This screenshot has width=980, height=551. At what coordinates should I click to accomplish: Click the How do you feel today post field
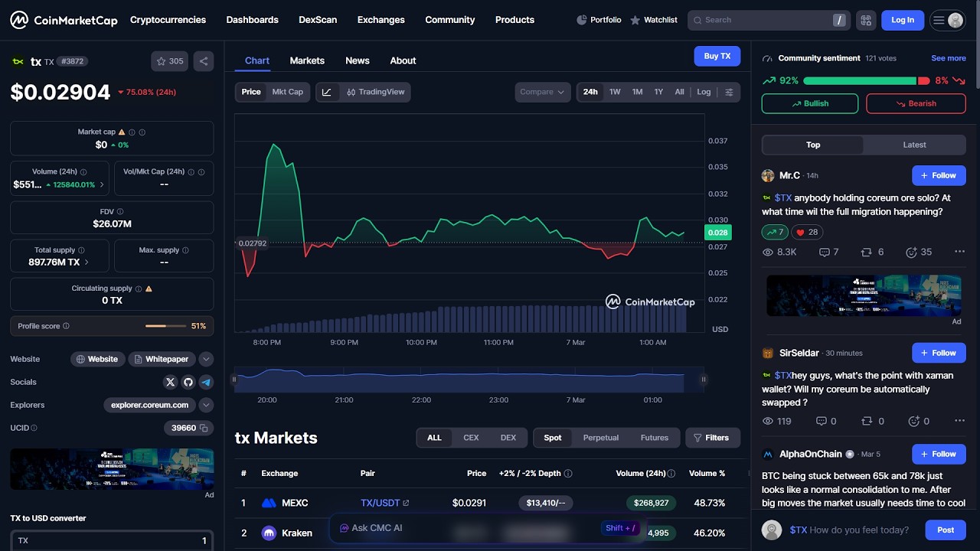point(850,530)
